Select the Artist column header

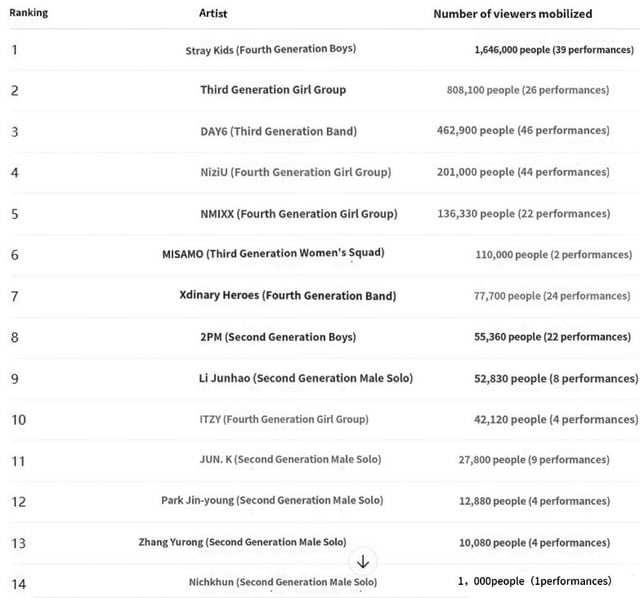[x=213, y=13]
